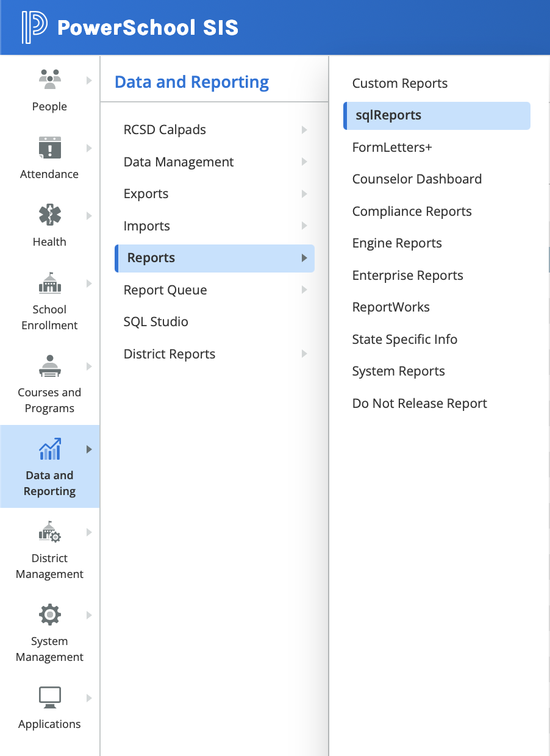Click the Data and Reporting panel heading
Image resolution: width=550 pixels, height=756 pixels.
click(191, 82)
